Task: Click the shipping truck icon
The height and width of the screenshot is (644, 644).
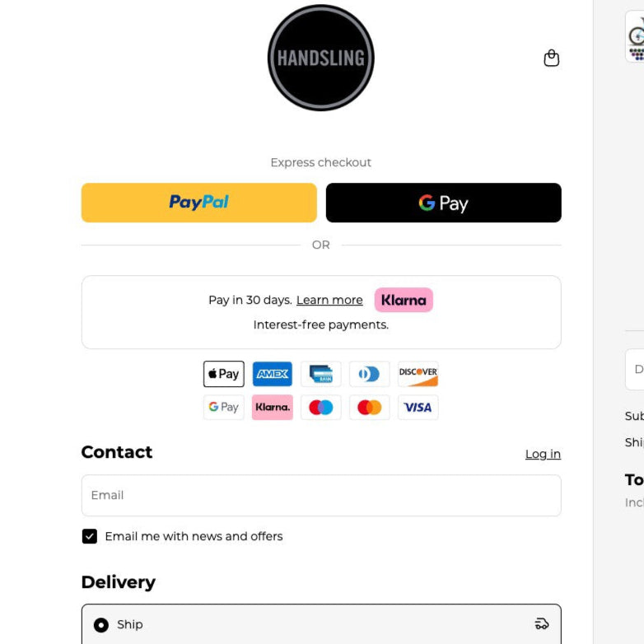Action: pos(542,624)
